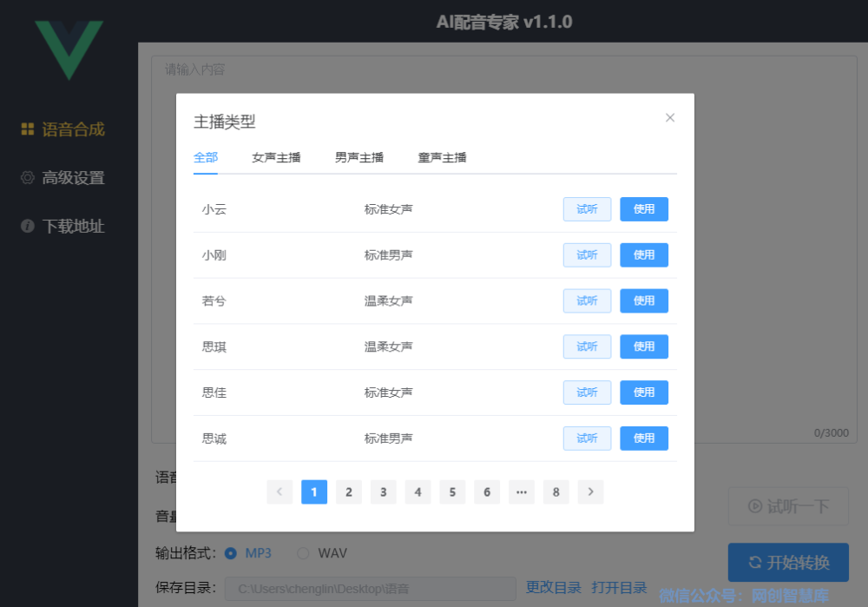The image size is (868, 607).
Task: Click 温柔女声 in the 若兮 row
Action: tap(389, 301)
